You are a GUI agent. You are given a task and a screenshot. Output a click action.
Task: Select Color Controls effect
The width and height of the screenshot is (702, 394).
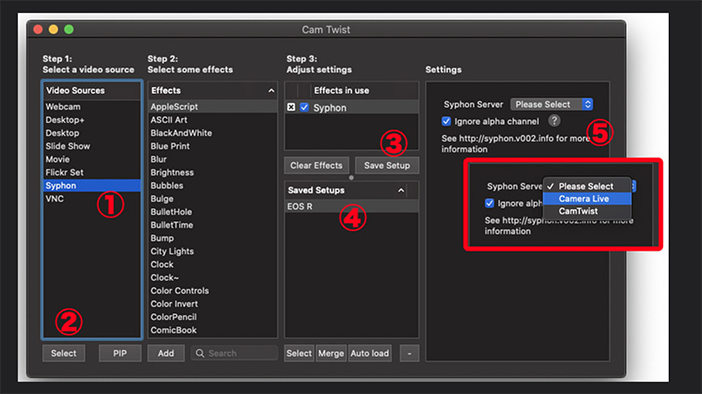[213, 291]
